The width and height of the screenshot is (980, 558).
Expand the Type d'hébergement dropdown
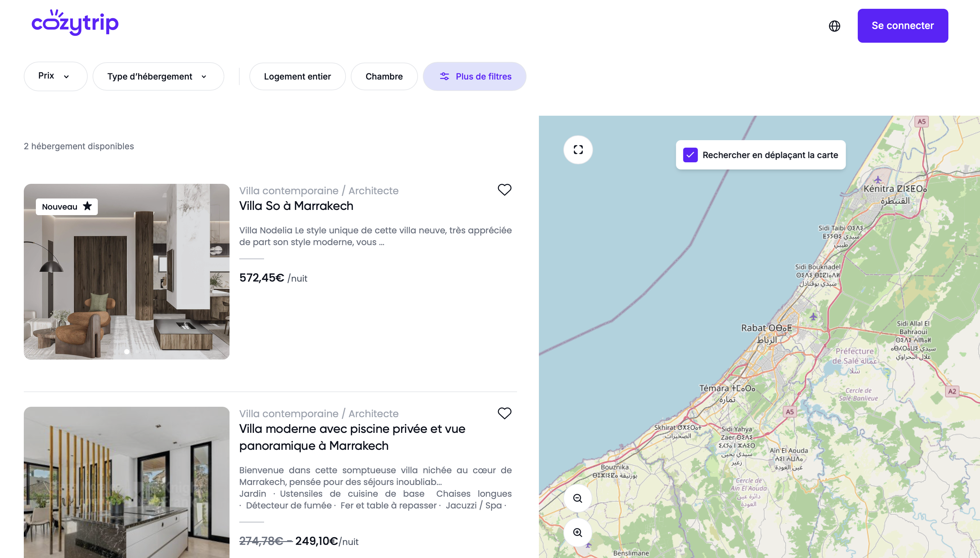[x=158, y=76]
